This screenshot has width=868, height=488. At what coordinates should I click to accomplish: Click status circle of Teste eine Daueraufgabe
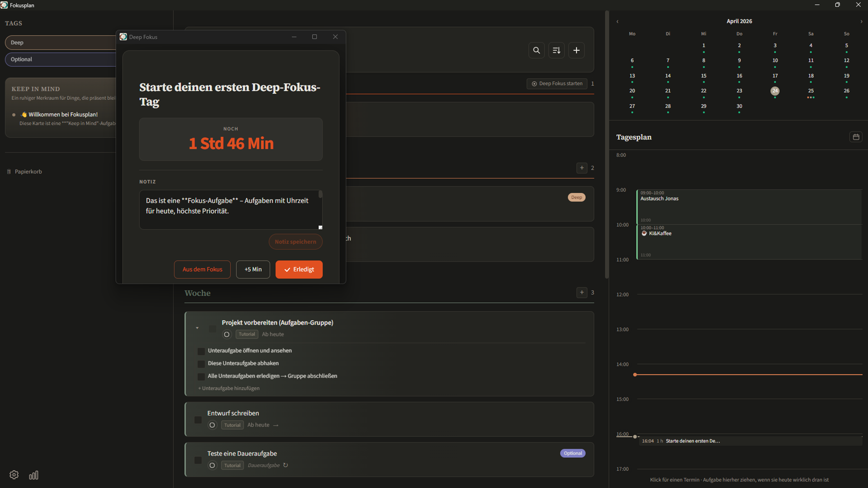(212, 465)
